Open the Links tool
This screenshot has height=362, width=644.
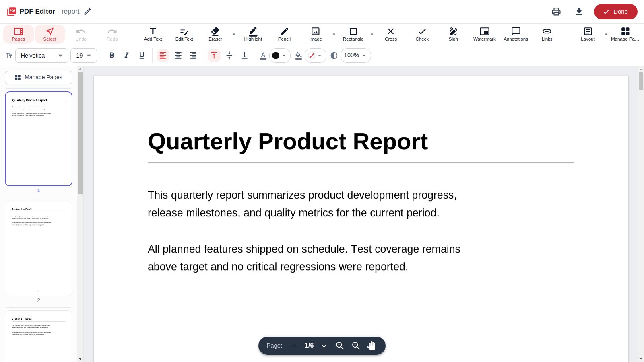click(547, 34)
